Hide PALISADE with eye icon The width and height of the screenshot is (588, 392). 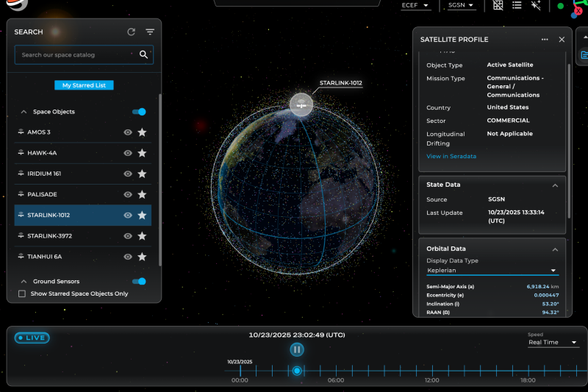click(x=128, y=194)
